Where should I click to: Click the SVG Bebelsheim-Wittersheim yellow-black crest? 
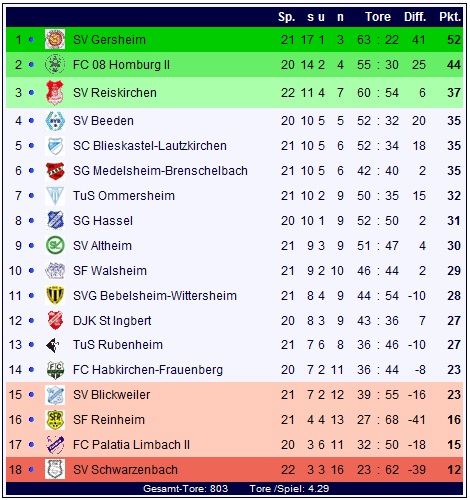click(55, 295)
